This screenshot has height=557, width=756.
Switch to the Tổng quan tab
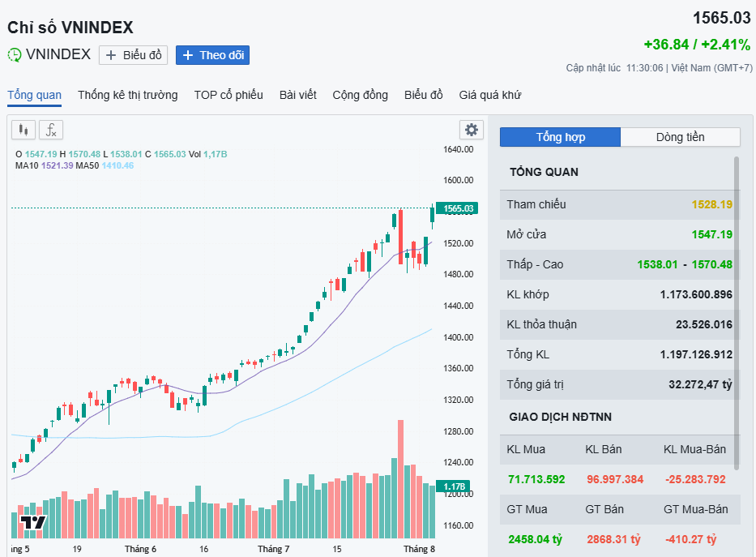[x=34, y=95]
